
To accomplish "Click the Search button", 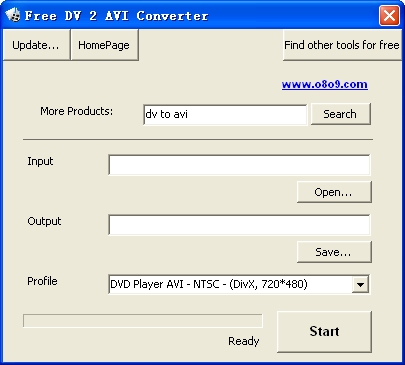I will tap(340, 114).
